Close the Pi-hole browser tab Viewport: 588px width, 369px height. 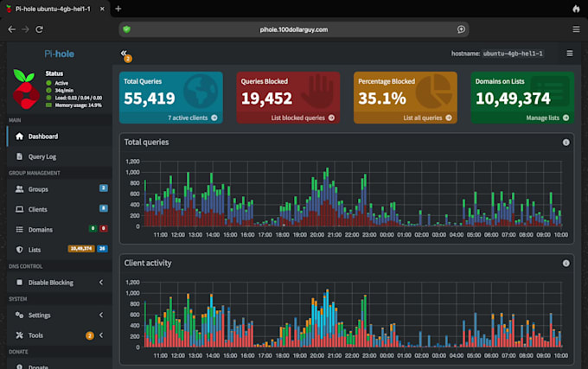pos(102,9)
